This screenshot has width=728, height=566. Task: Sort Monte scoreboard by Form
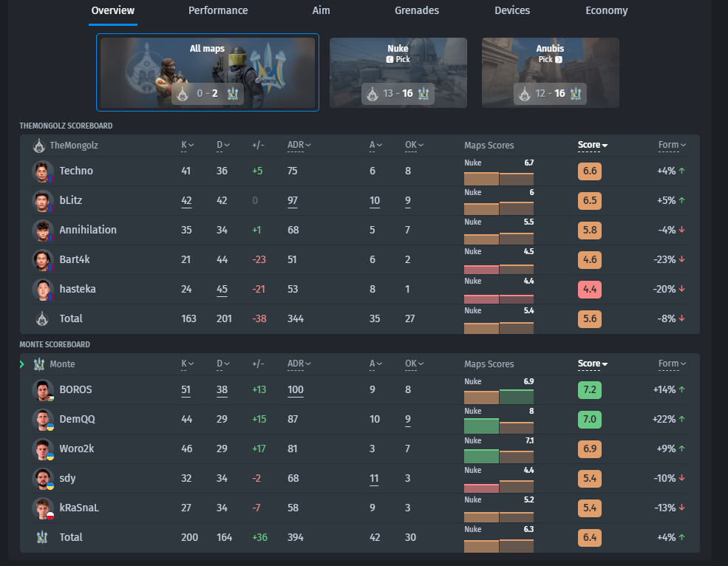click(672, 364)
